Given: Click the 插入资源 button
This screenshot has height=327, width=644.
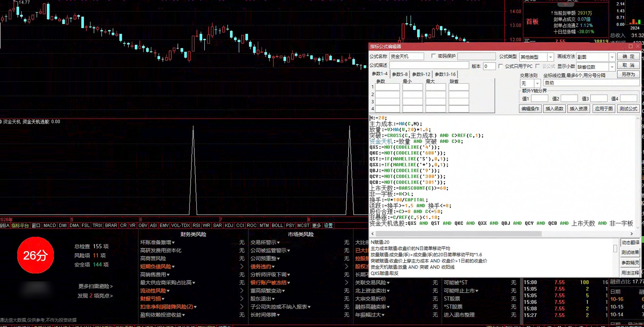Looking at the screenshot, I should pyautogui.click(x=579, y=109).
